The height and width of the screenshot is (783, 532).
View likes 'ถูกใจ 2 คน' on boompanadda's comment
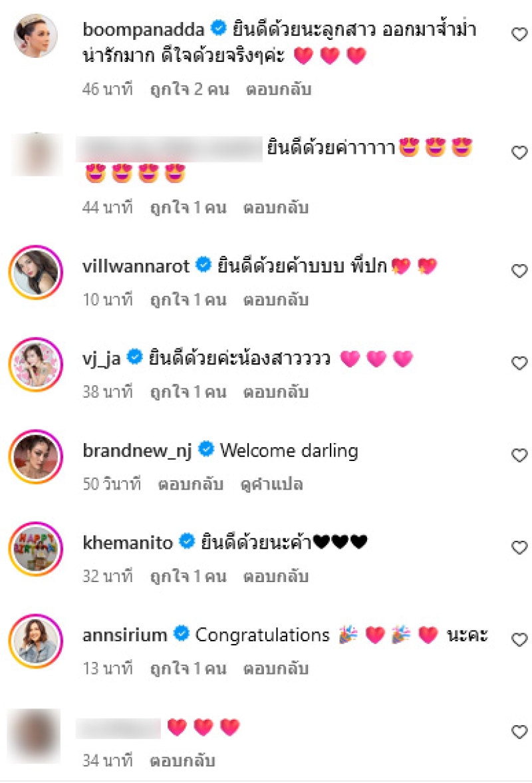coord(190,89)
